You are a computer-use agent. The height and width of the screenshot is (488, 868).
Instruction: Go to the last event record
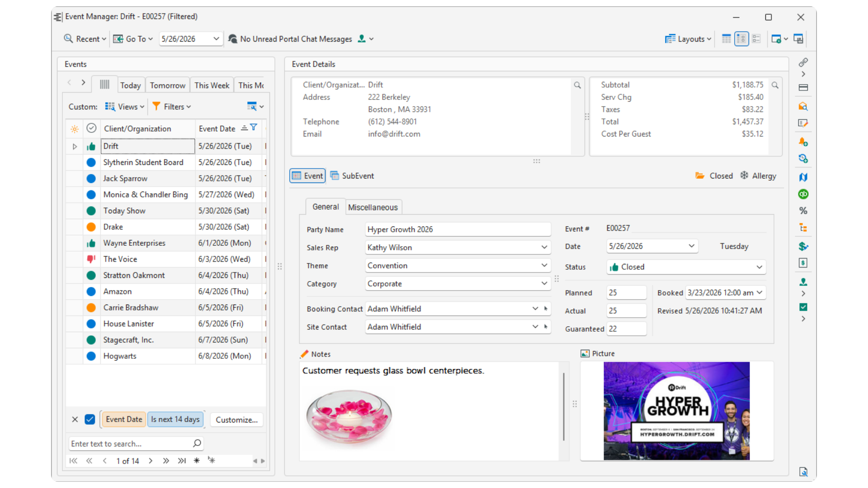coord(182,461)
